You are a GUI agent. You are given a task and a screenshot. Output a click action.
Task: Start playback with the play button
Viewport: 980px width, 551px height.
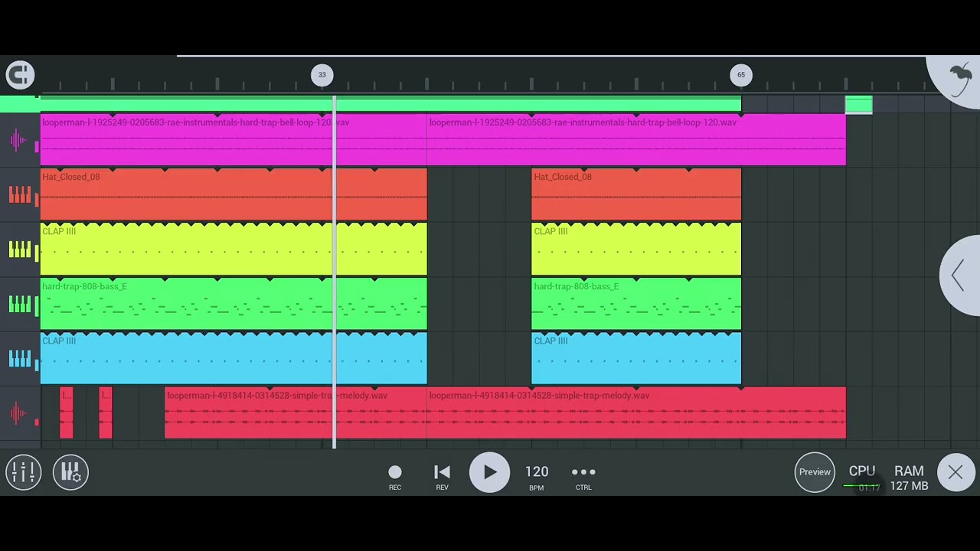(489, 472)
